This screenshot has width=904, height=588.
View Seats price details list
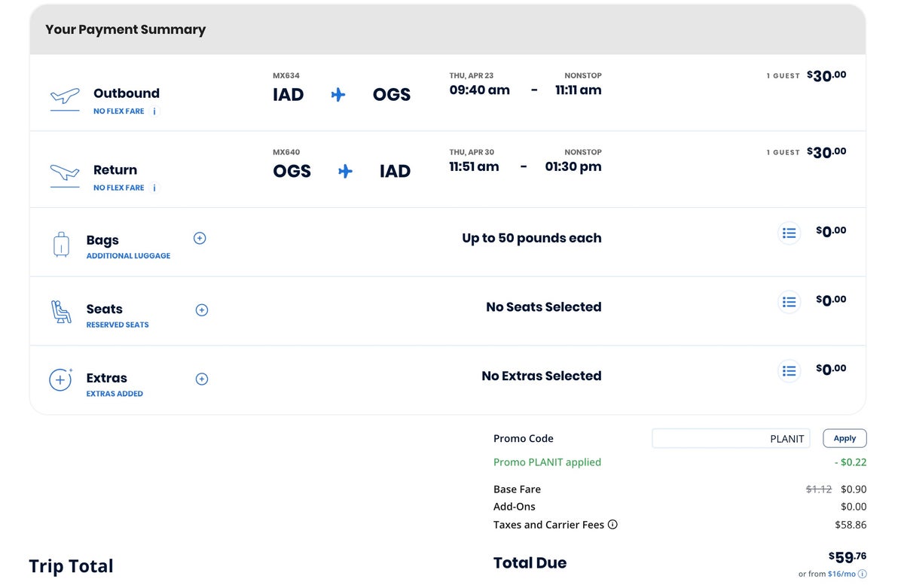(x=789, y=302)
